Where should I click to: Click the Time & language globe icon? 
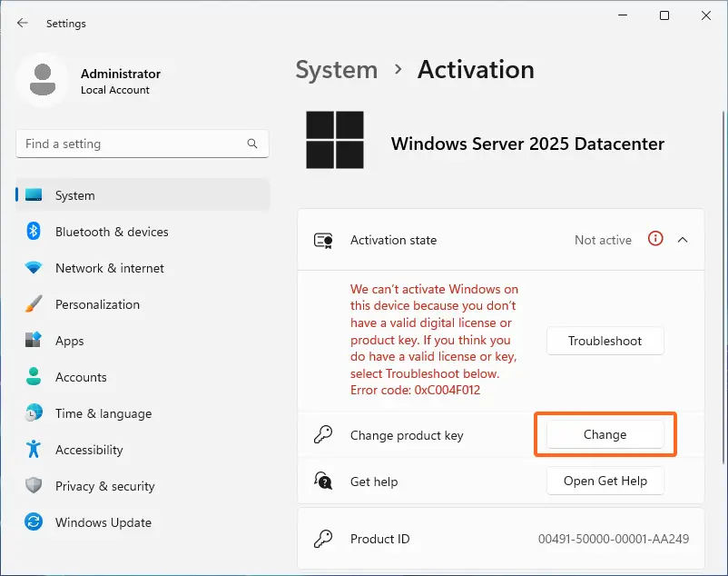click(34, 412)
